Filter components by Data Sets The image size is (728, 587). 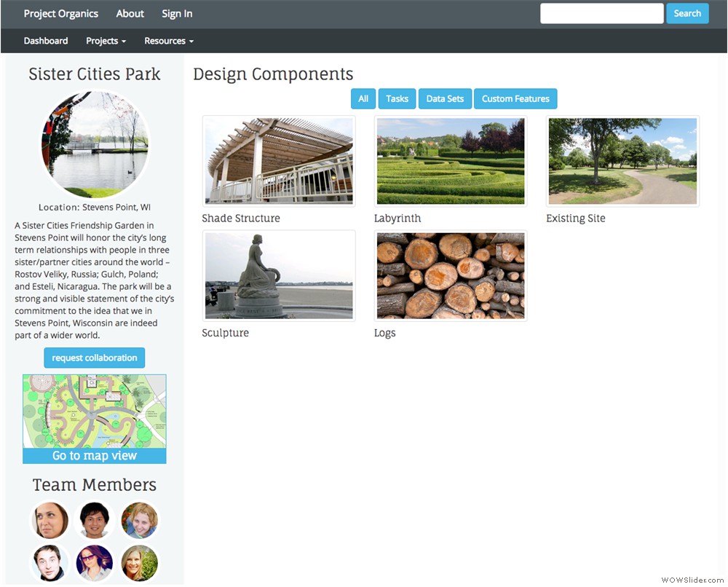tap(445, 98)
